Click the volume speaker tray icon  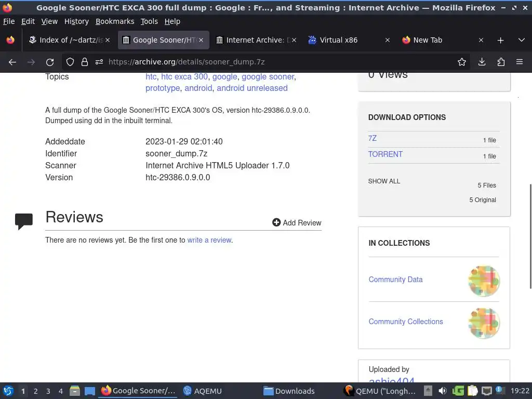[443, 391]
